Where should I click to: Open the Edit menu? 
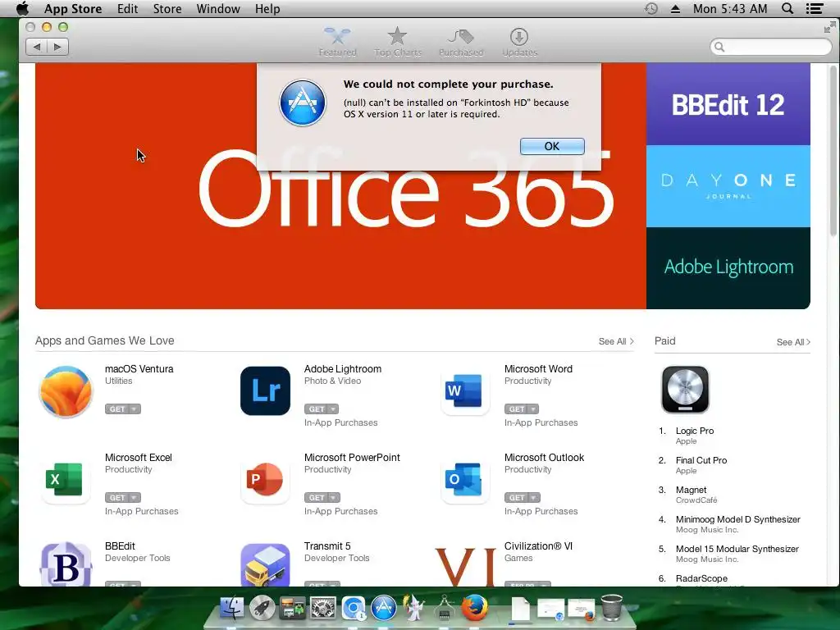127,8
